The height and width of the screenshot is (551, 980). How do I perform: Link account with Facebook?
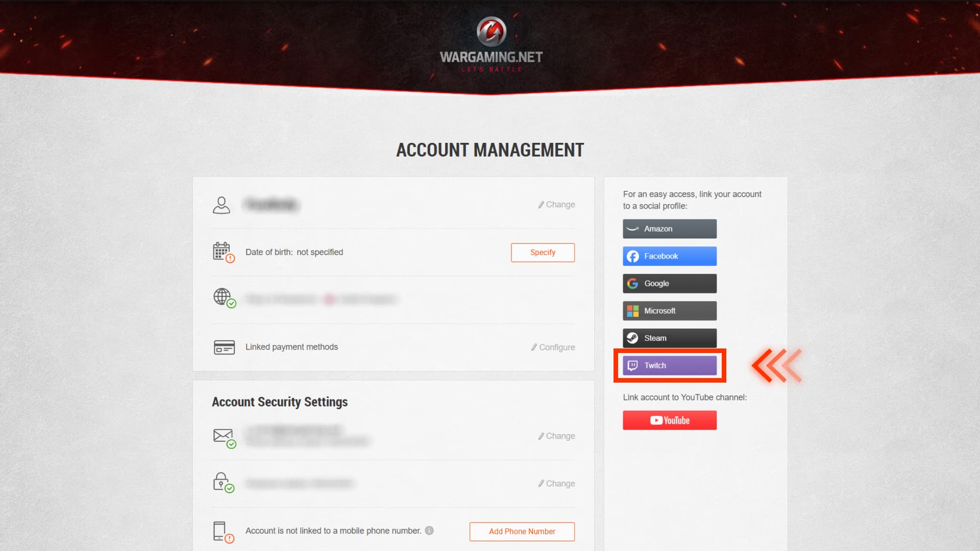pos(670,256)
